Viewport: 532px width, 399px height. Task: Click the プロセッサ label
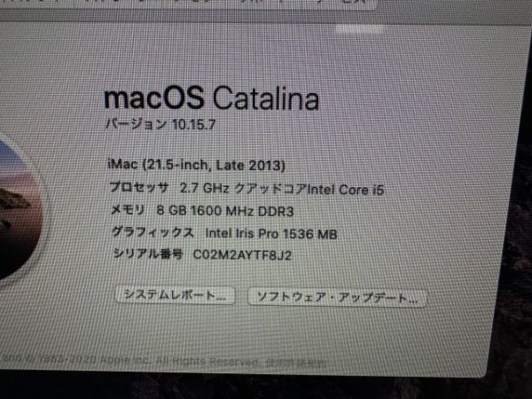pyautogui.click(x=139, y=187)
